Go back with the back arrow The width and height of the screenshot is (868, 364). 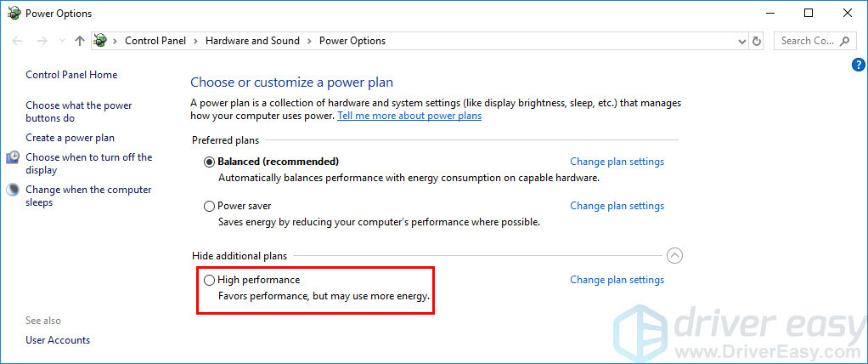point(18,41)
